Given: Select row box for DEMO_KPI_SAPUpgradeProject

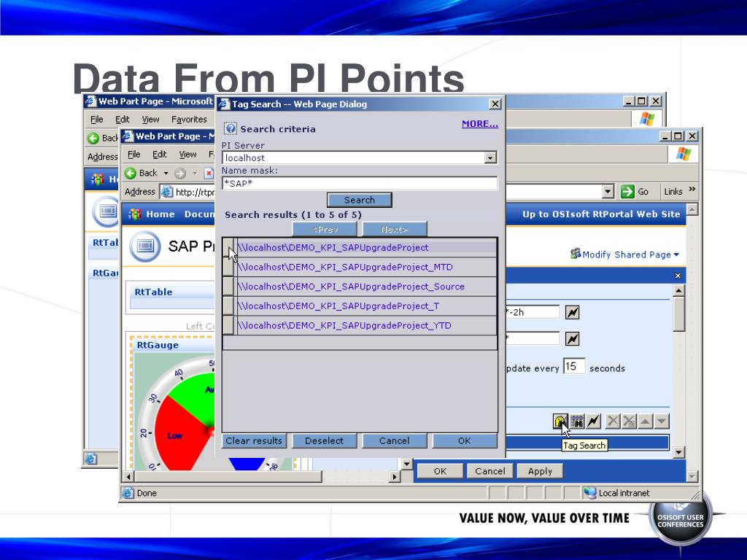Looking at the screenshot, I should (x=228, y=248).
